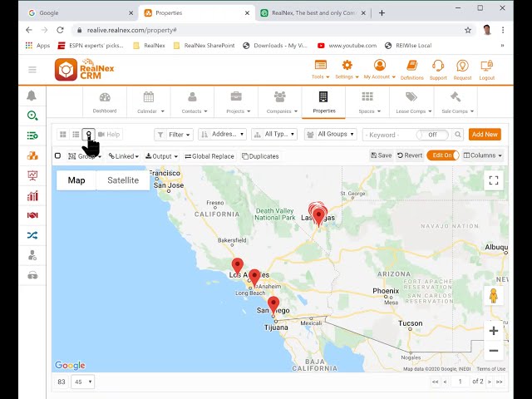532x399 pixels.
Task: Open the hamburger menu beside RealNex logo
Action: [32, 70]
